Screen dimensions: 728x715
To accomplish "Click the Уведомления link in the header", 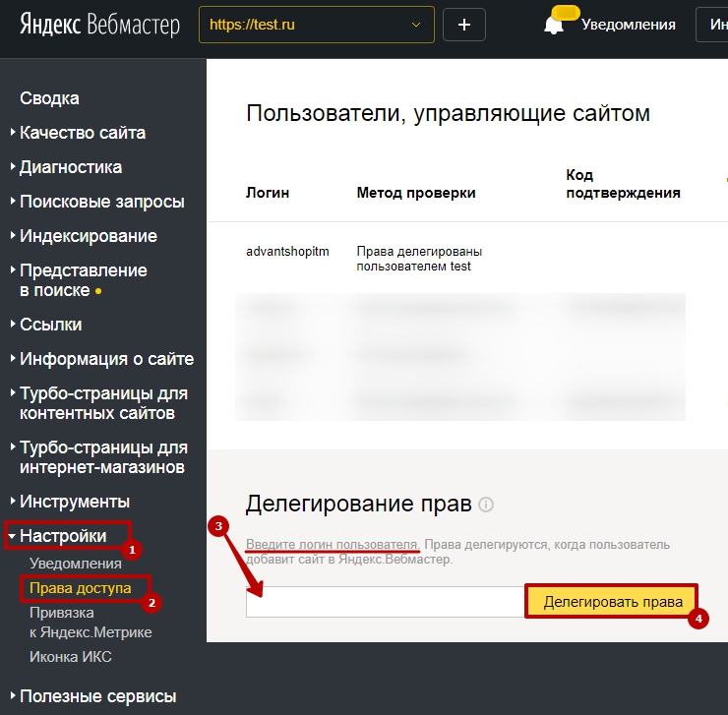I will [628, 26].
